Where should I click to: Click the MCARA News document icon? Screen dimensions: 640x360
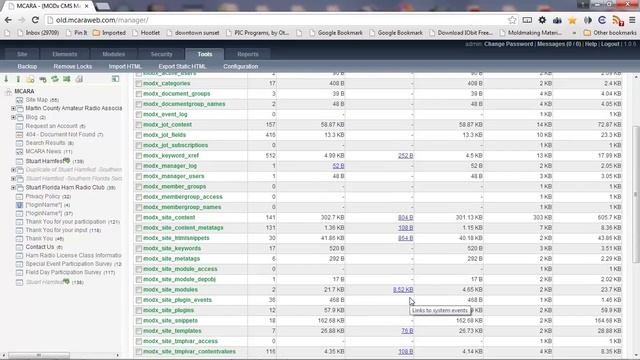click(x=19, y=151)
